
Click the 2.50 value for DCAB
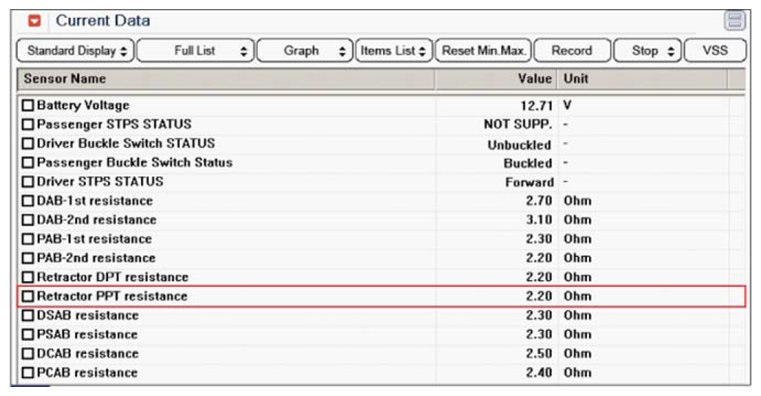coord(539,353)
